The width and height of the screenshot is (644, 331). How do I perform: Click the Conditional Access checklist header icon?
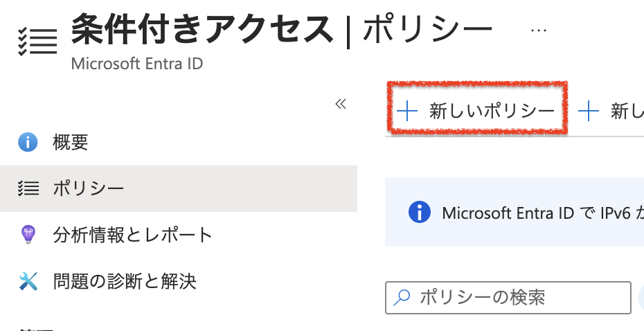pos(37,40)
